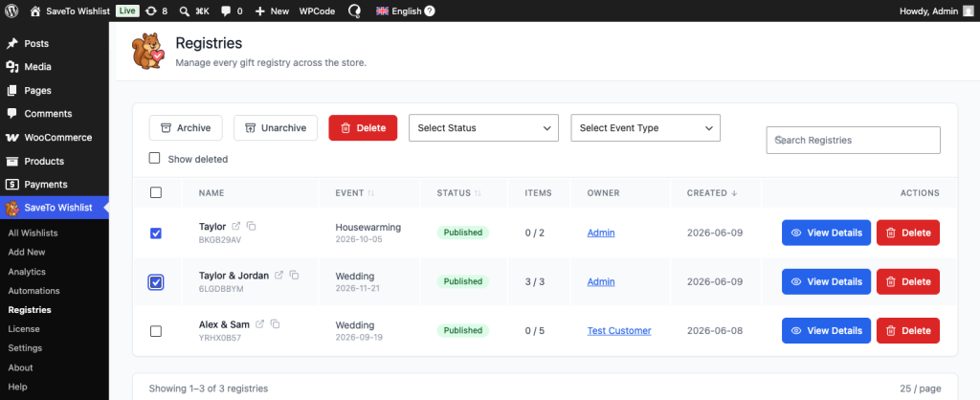
Task: Open the License submenu item
Action: pos(24,329)
